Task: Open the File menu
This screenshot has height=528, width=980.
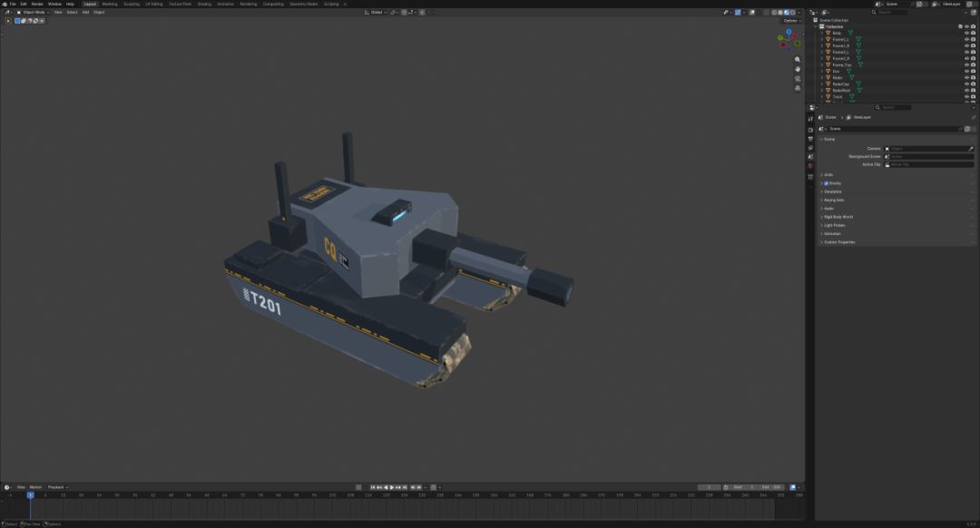Action: pos(13,4)
